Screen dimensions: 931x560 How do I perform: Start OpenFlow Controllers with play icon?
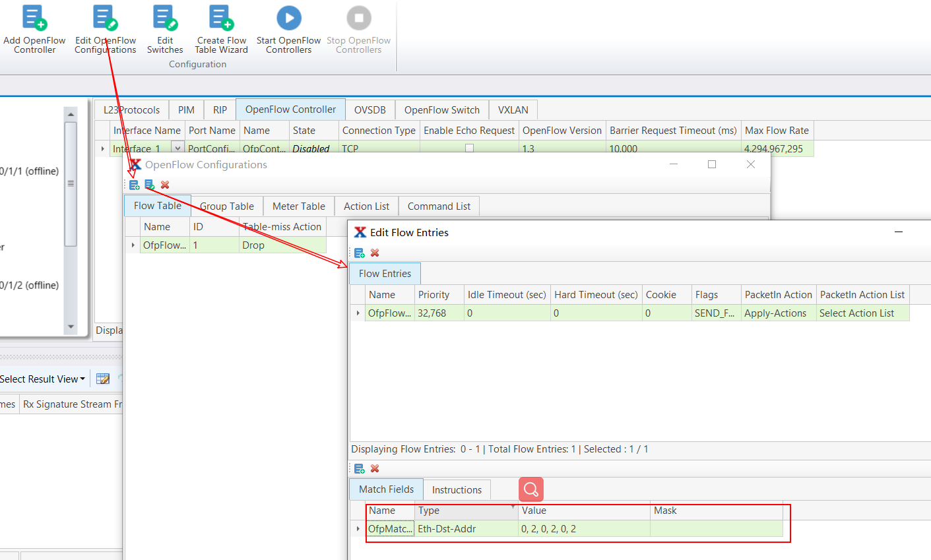289,18
